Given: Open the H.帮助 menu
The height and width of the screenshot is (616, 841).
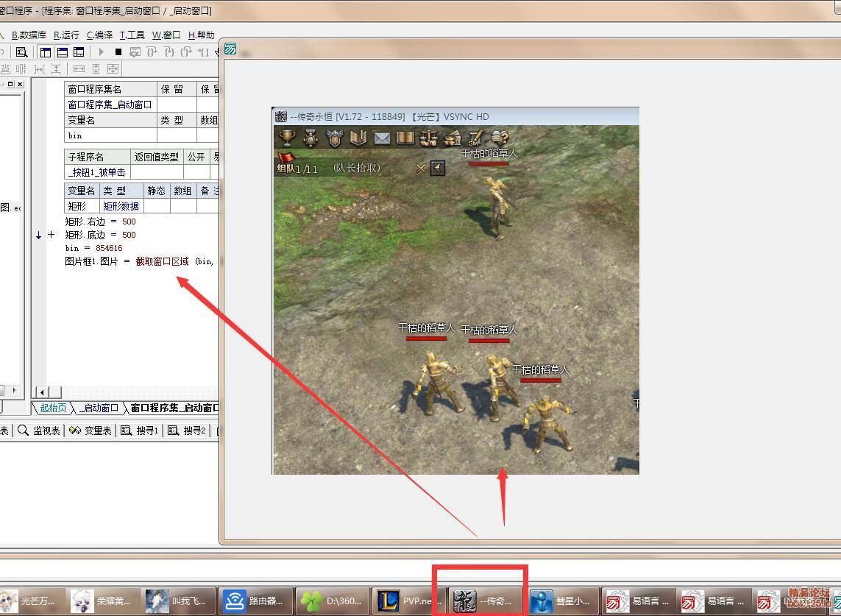Looking at the screenshot, I should pos(201,35).
